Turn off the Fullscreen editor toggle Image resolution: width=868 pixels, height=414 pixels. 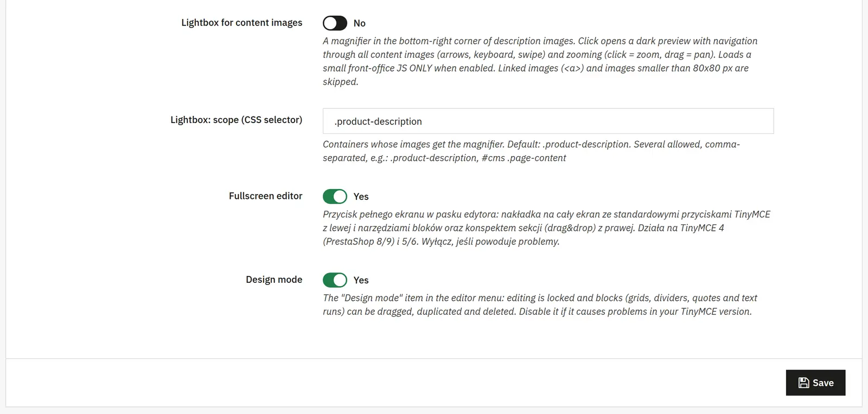coord(335,196)
